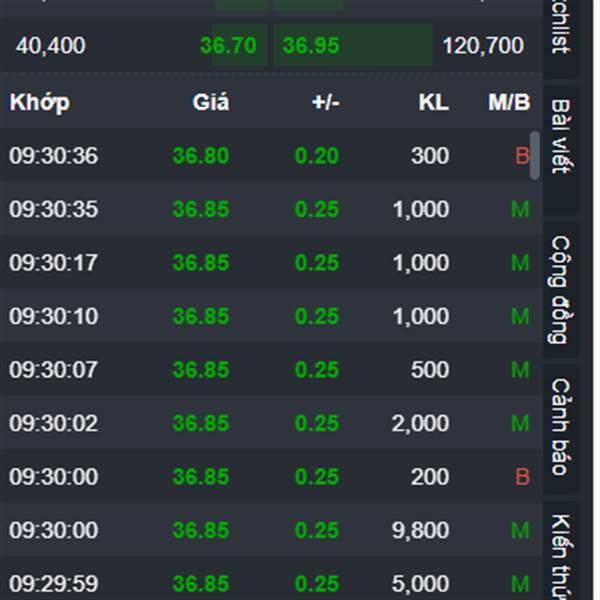
Task: Click volume 1,000 in the 09:30:35 row
Action: click(421, 209)
